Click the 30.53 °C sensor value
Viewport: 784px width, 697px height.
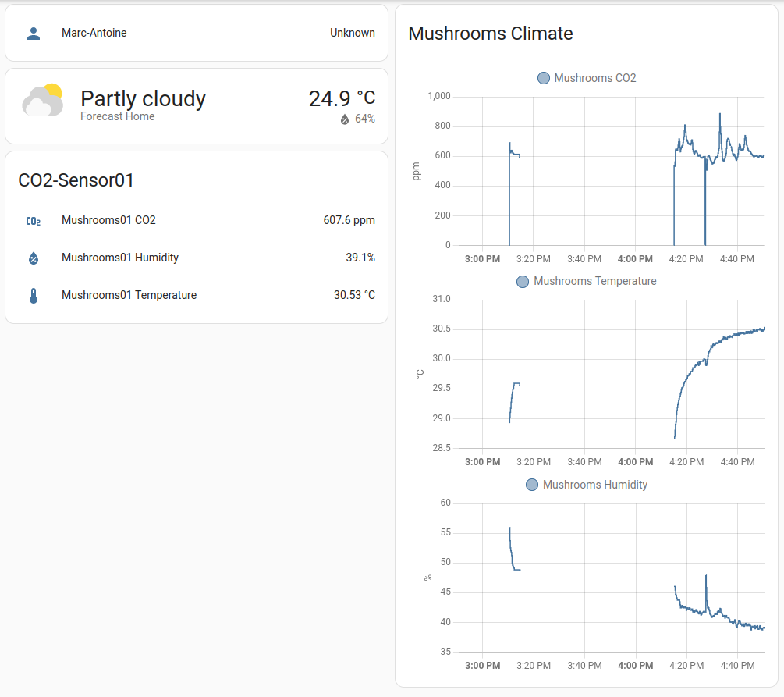[354, 296]
